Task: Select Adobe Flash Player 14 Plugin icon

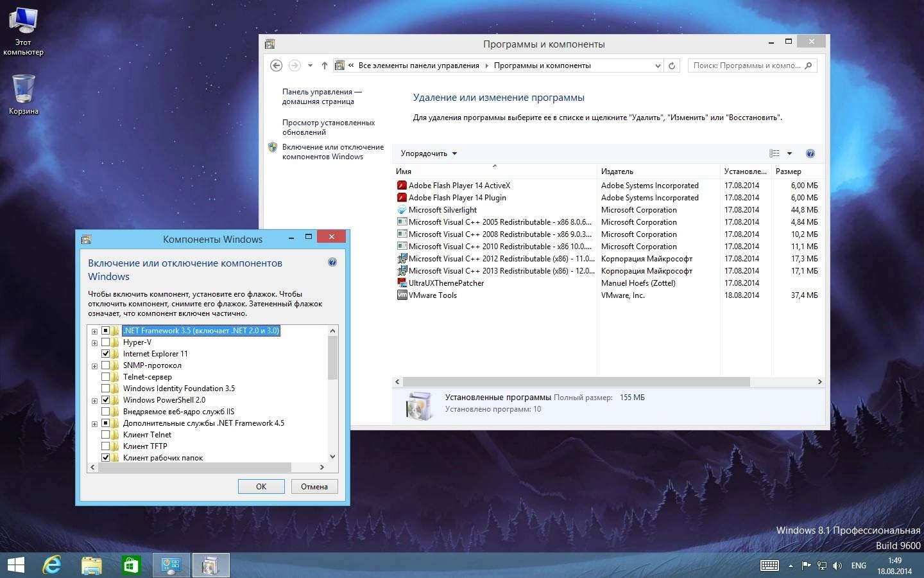Action: (x=402, y=198)
